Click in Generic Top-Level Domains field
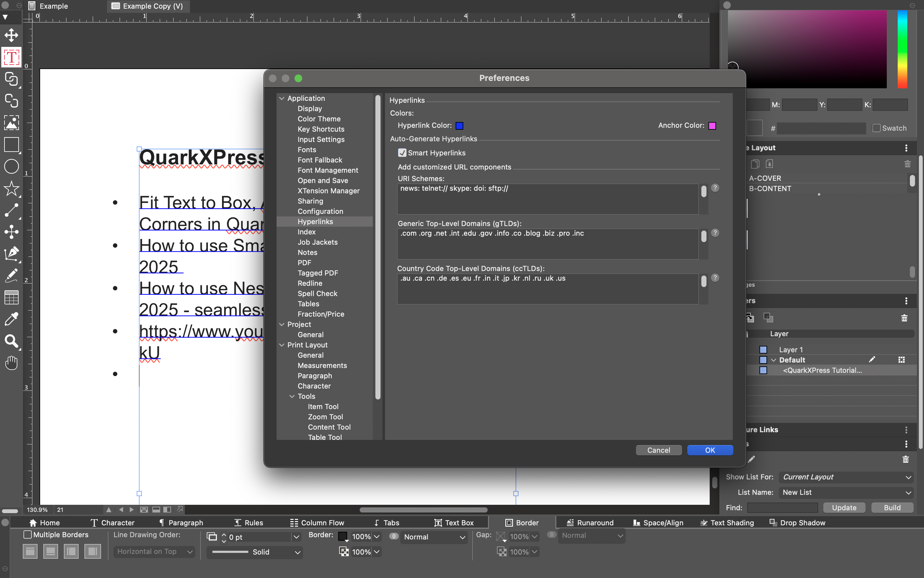924x578 pixels. (548, 244)
